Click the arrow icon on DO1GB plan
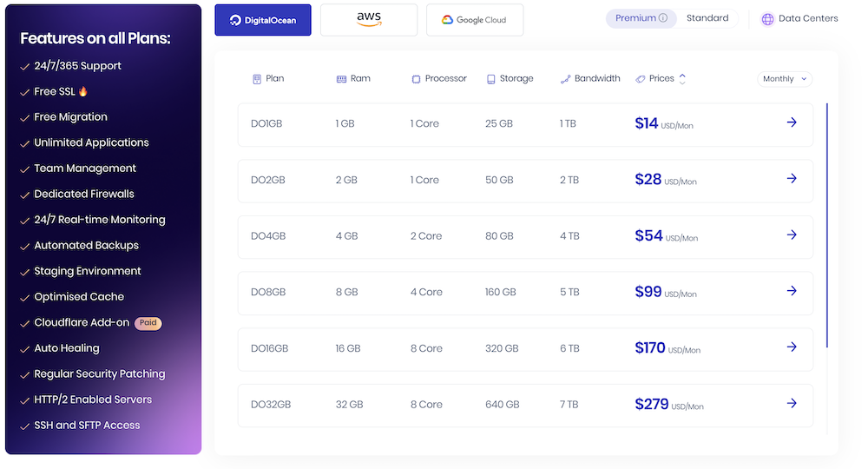Image resolution: width=868 pixels, height=469 pixels. tap(791, 122)
